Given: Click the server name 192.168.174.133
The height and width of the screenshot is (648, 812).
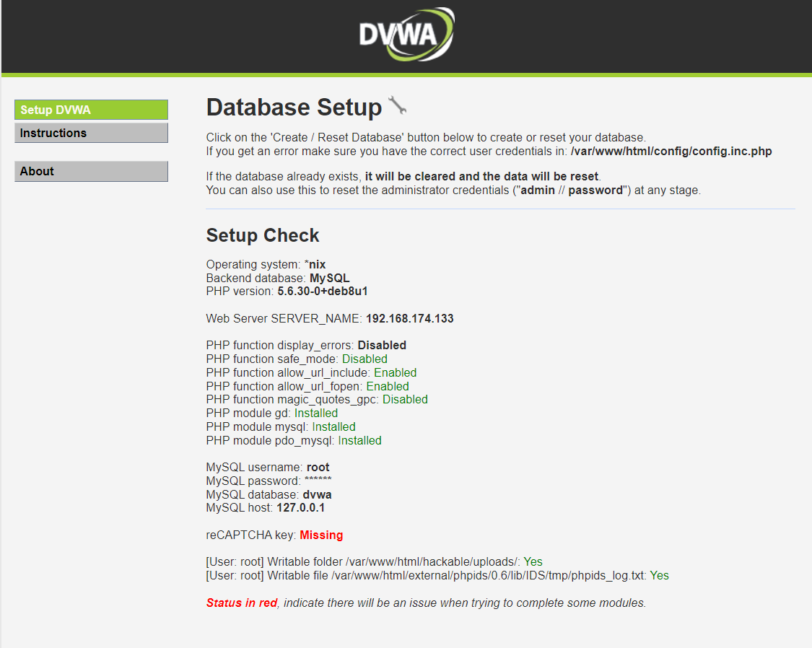Looking at the screenshot, I should coord(410,318).
